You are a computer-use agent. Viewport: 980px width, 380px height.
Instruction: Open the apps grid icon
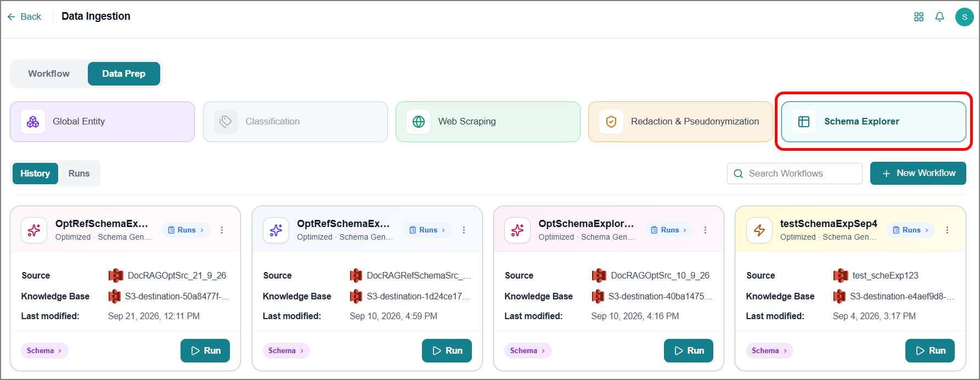(919, 17)
